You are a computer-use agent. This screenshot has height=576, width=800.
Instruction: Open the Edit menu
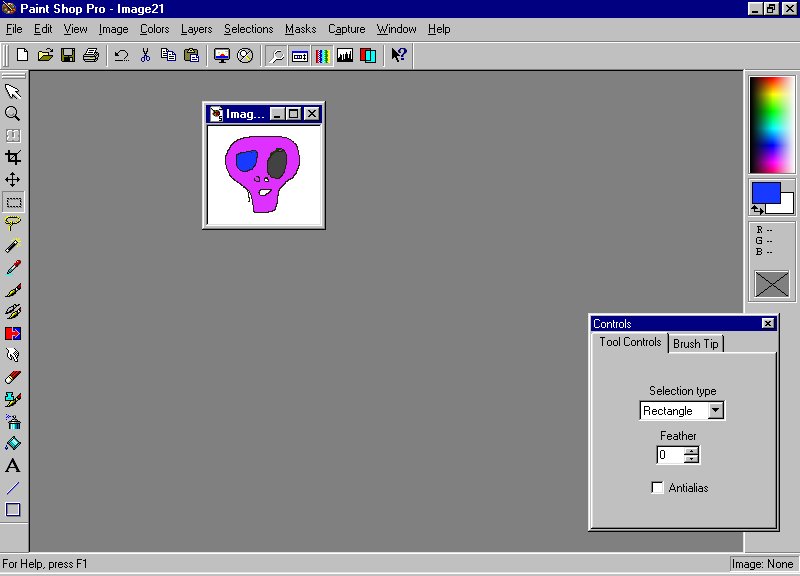pyautogui.click(x=43, y=29)
